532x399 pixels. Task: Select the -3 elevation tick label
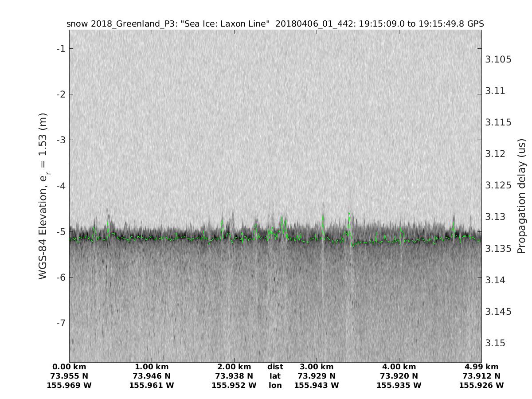point(60,140)
